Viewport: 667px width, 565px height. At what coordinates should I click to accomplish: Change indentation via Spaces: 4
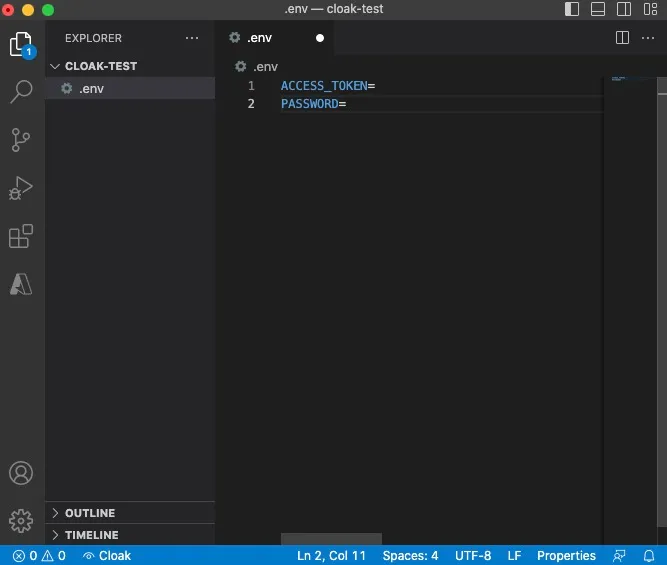pyautogui.click(x=410, y=555)
